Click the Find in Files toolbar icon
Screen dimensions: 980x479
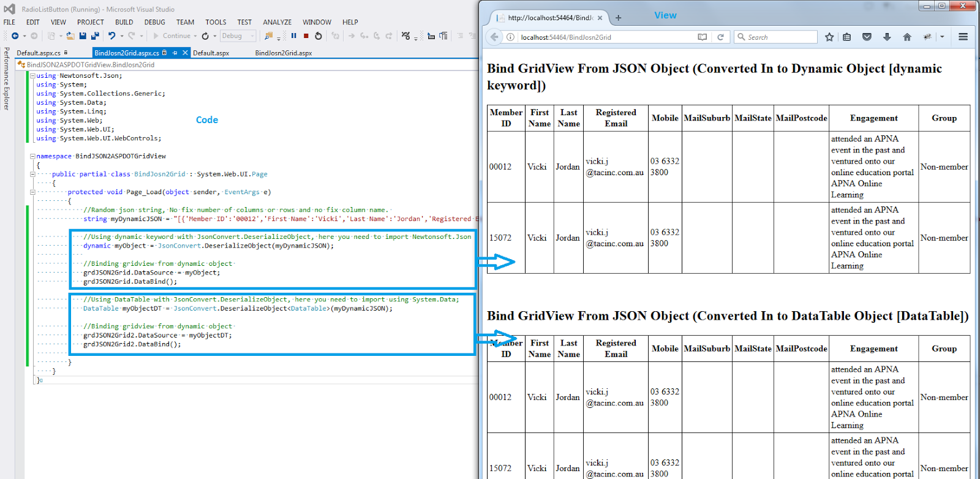click(x=268, y=36)
